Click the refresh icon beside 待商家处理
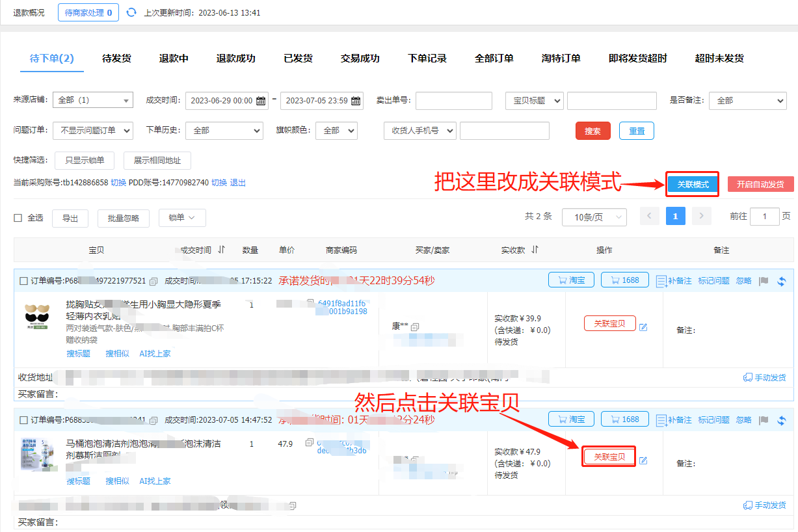The height and width of the screenshot is (532, 798). click(x=131, y=12)
